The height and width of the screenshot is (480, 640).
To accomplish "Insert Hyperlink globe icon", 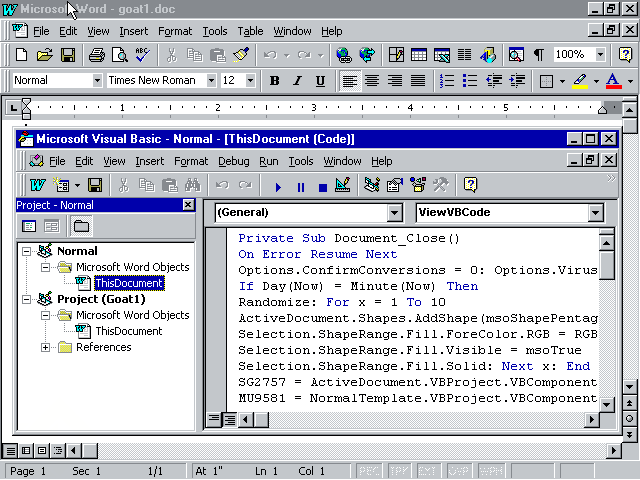I will (344, 54).
